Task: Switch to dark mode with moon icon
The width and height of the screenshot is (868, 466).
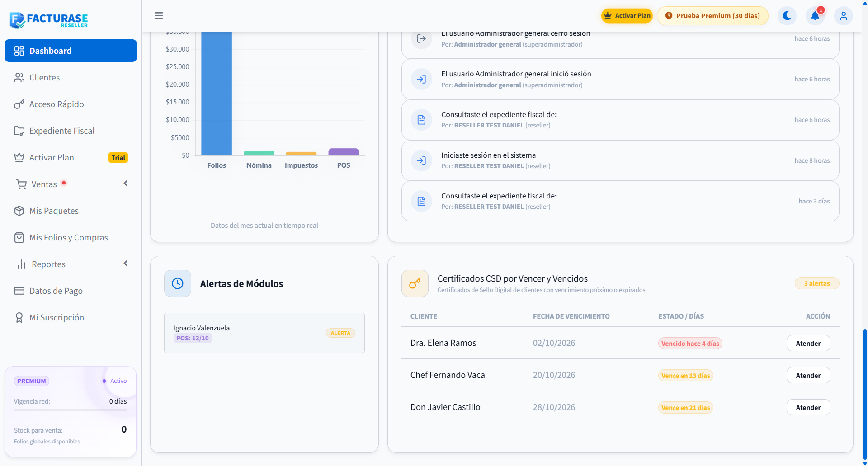Action: tap(787, 16)
